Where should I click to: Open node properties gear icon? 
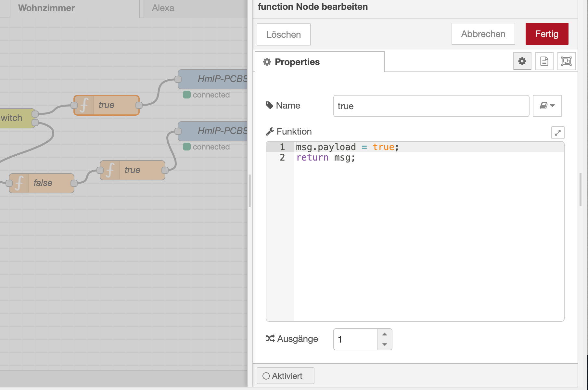(x=522, y=61)
